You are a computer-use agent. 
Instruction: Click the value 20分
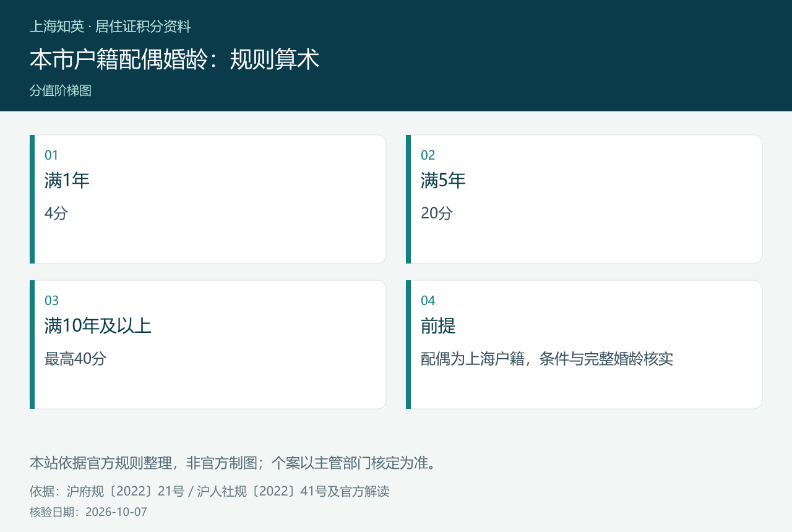pos(437,213)
